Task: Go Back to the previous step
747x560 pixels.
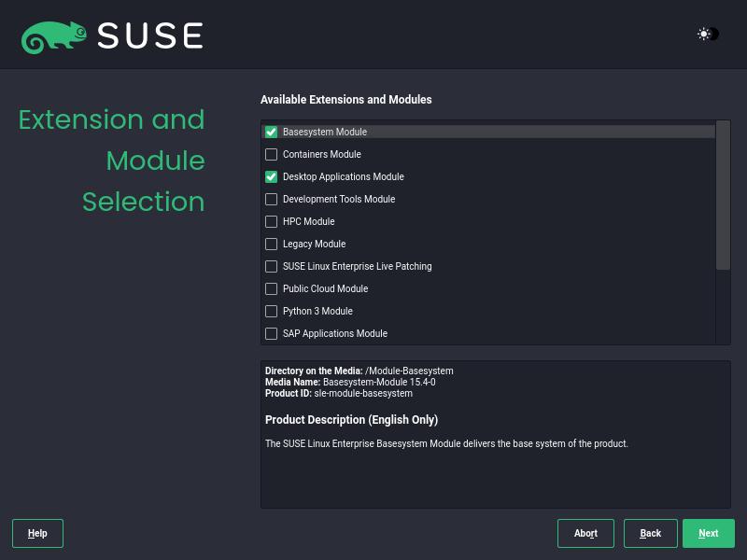Action: 651,534
